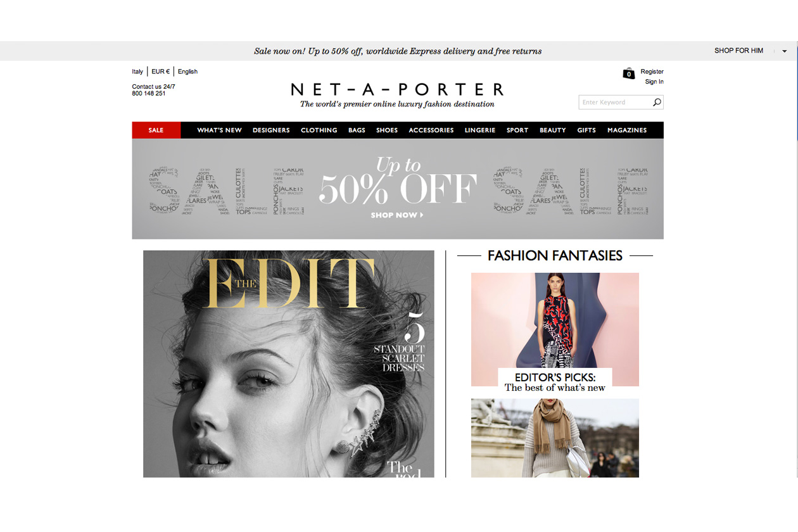Open Editor's Picks fashion thumbnail
The width and height of the screenshot is (798, 532).
pos(555,329)
